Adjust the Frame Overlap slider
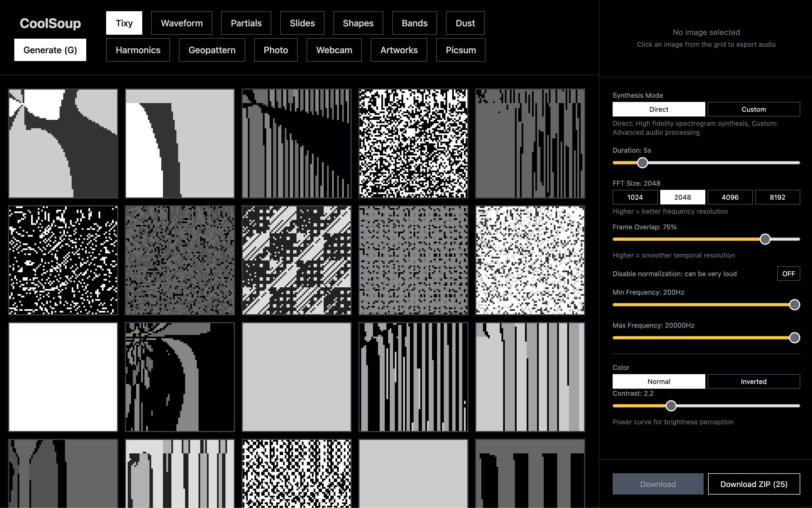 pos(766,239)
